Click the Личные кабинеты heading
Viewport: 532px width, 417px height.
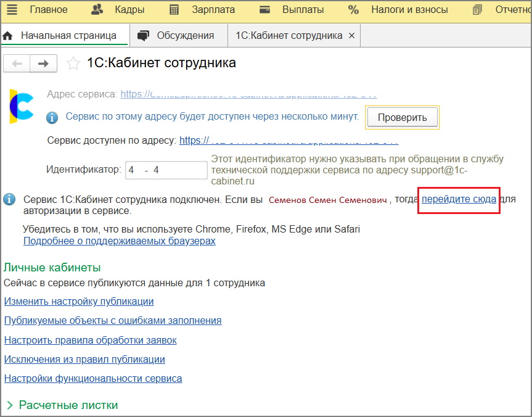52,267
